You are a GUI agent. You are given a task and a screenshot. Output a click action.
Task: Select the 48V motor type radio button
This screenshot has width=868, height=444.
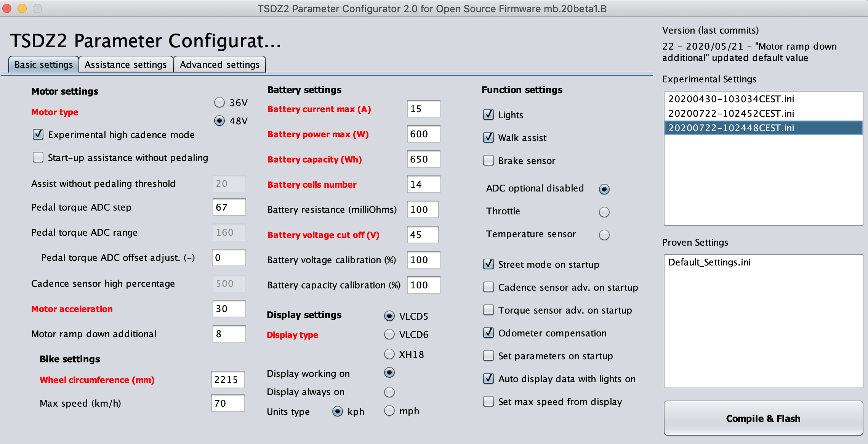[x=219, y=121]
